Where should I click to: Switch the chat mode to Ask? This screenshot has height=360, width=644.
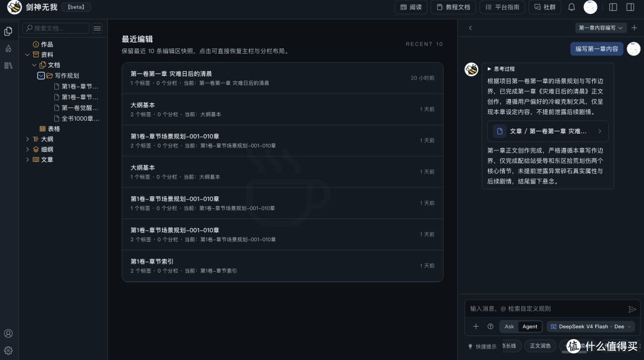click(509, 326)
